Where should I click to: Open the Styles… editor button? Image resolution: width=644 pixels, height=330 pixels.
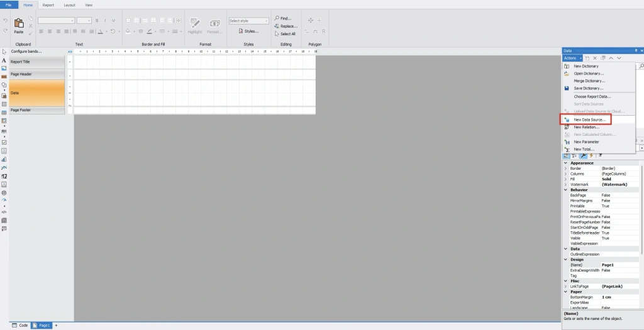tap(248, 31)
